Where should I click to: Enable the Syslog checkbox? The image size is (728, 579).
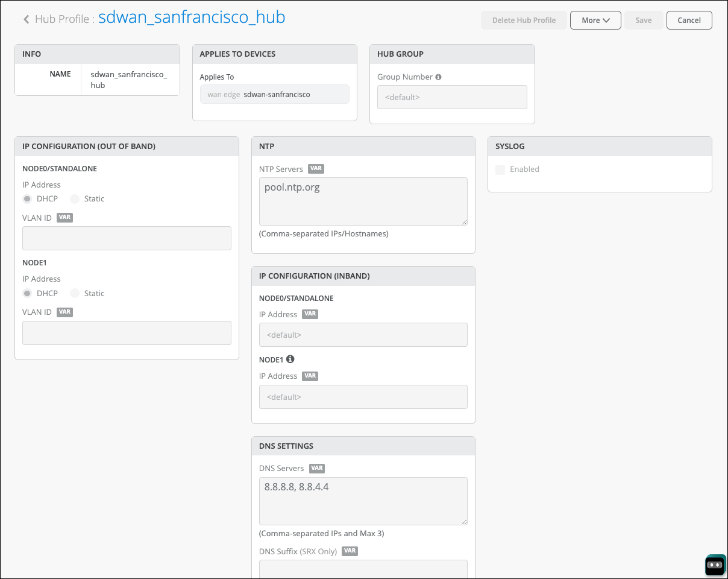(x=500, y=170)
